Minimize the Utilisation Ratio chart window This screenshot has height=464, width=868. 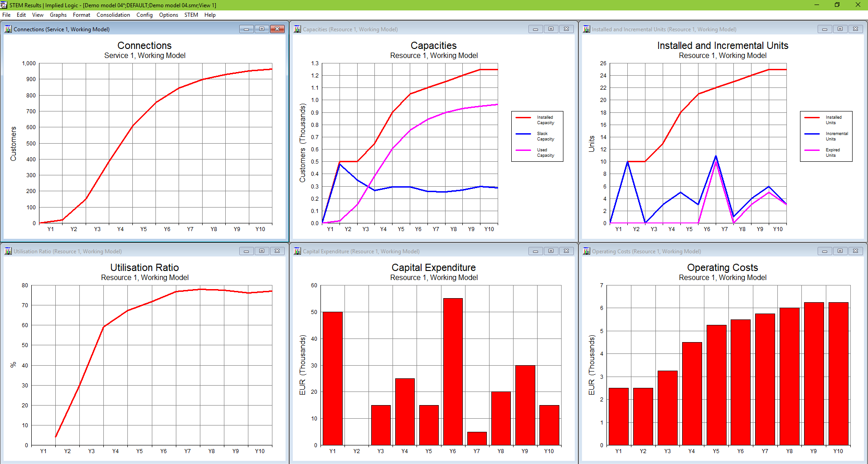pos(246,251)
